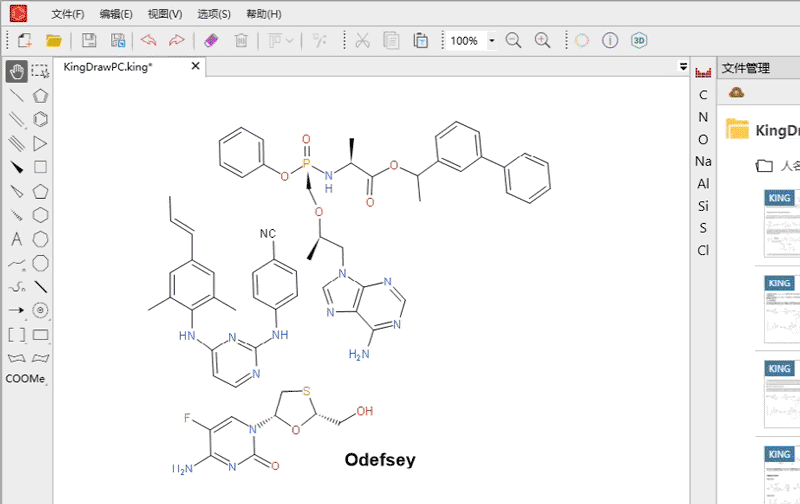Click the 100% zoom value field
Screen dimensions: 800x504
tap(466, 41)
